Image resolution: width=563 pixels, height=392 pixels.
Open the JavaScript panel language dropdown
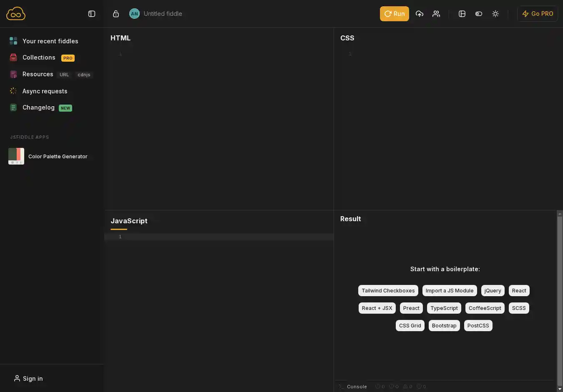pyautogui.click(x=129, y=221)
